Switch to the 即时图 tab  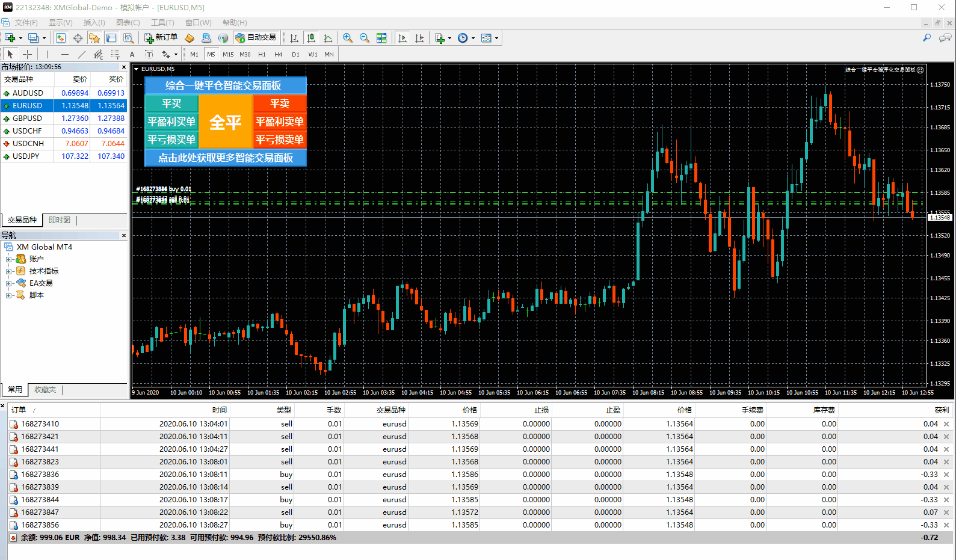(x=60, y=220)
